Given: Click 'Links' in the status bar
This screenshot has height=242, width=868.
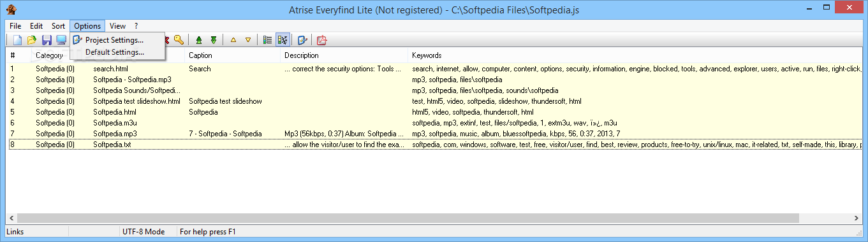Looking at the screenshot, I should pyautogui.click(x=15, y=232).
